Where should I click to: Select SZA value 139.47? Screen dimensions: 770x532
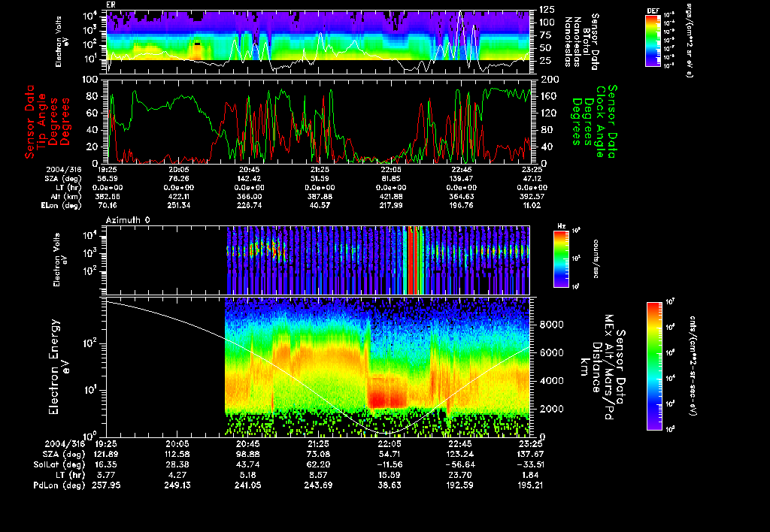(x=460, y=179)
